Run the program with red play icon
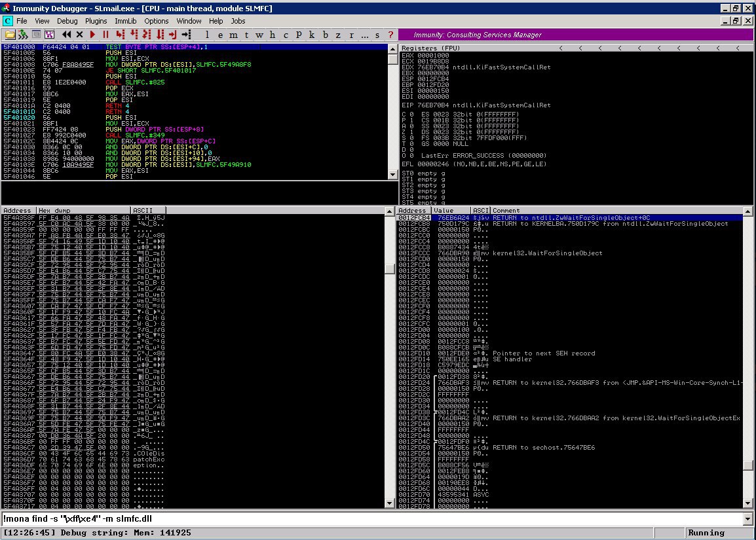This screenshot has height=540, width=756. (x=92, y=35)
